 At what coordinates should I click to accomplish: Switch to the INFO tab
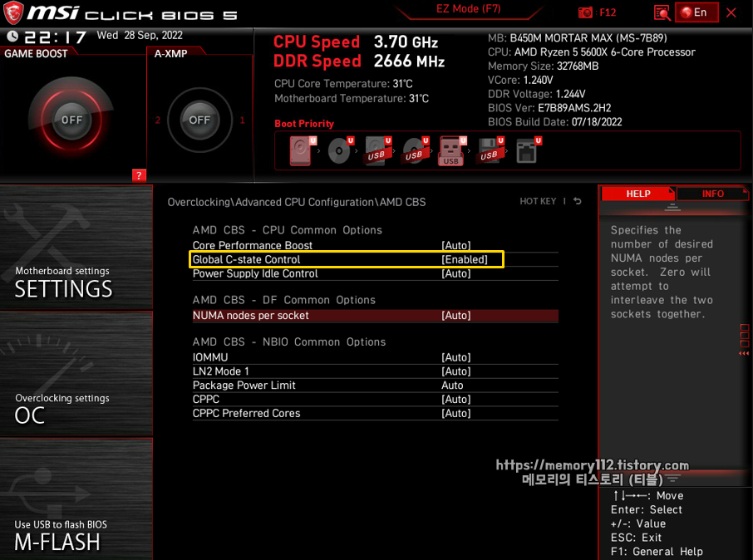pos(712,194)
